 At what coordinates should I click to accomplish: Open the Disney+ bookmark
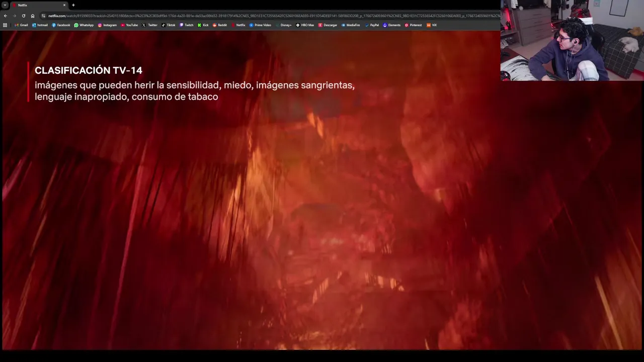[x=283, y=25]
